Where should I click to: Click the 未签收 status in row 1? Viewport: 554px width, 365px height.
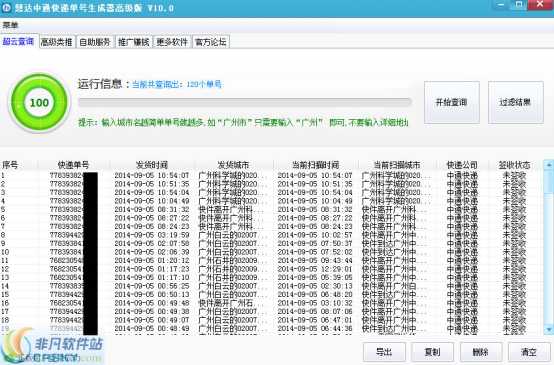[x=514, y=175]
